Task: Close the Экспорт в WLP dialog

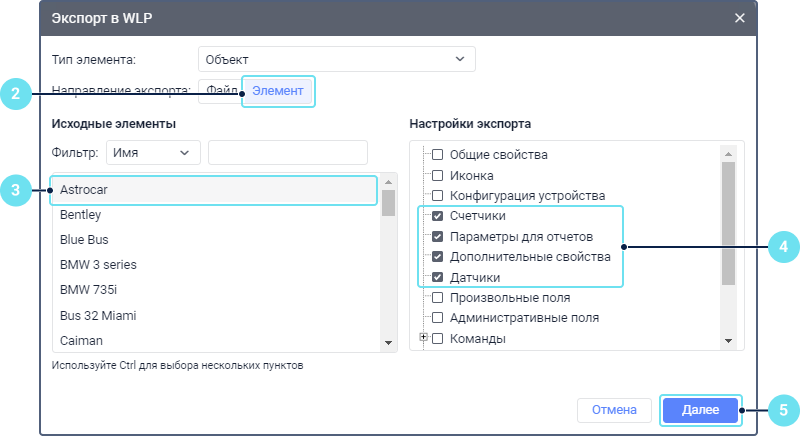Action: click(x=740, y=18)
